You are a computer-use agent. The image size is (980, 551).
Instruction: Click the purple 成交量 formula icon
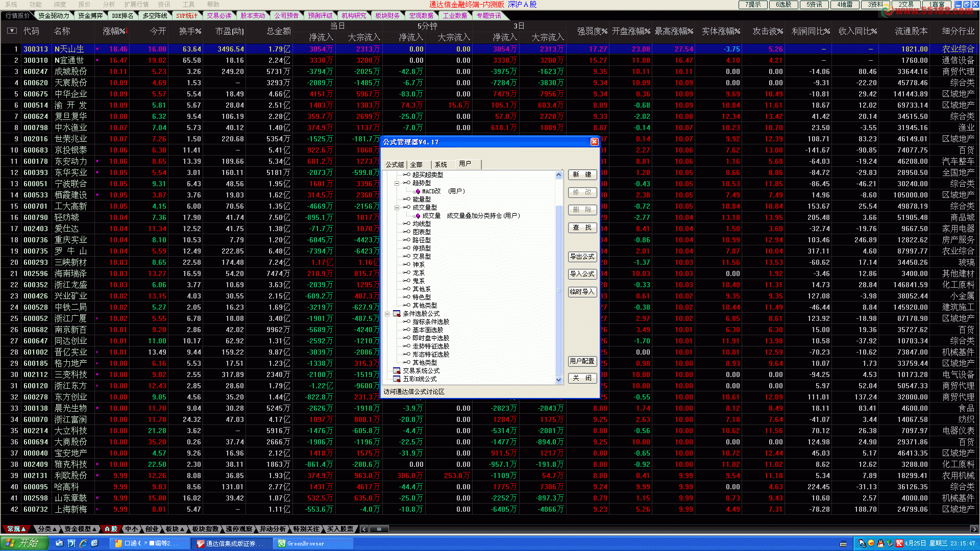(x=418, y=216)
